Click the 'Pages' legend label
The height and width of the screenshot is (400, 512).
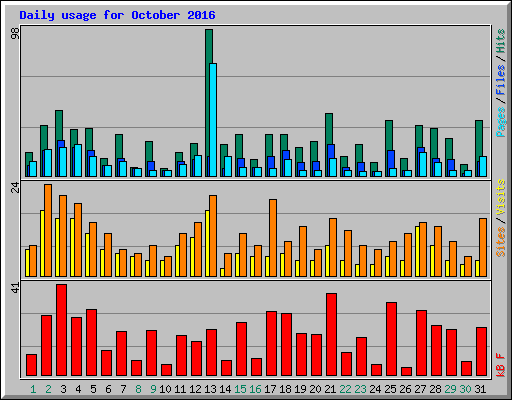[501, 122]
